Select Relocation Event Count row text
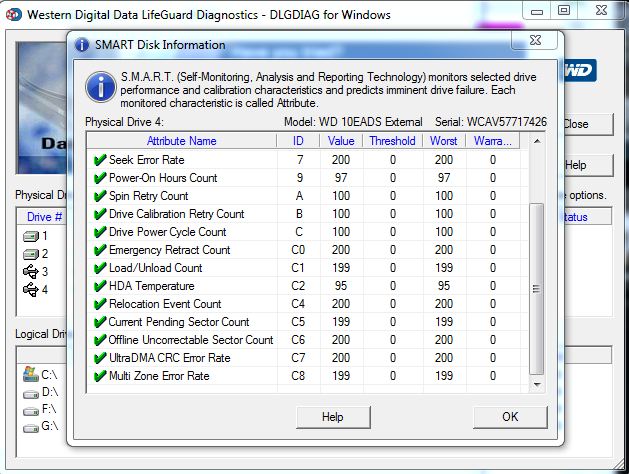 165,304
